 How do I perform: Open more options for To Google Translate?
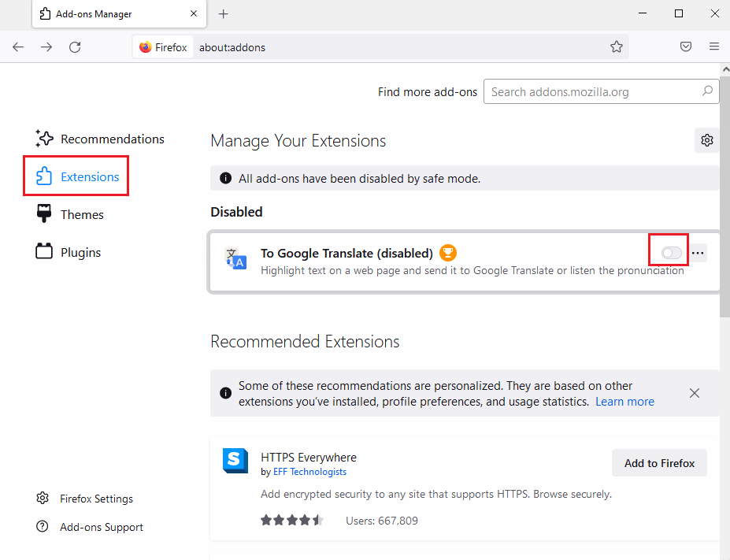coord(698,251)
